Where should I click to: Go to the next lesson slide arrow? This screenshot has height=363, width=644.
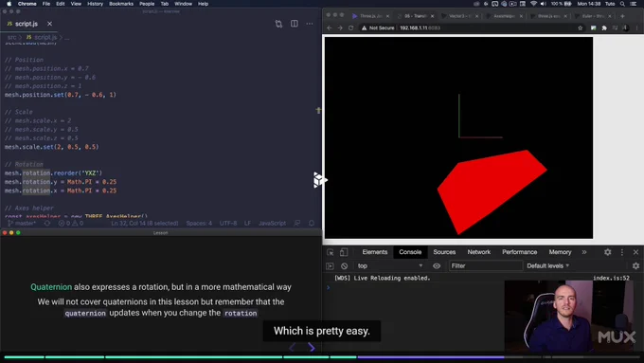[312, 348]
